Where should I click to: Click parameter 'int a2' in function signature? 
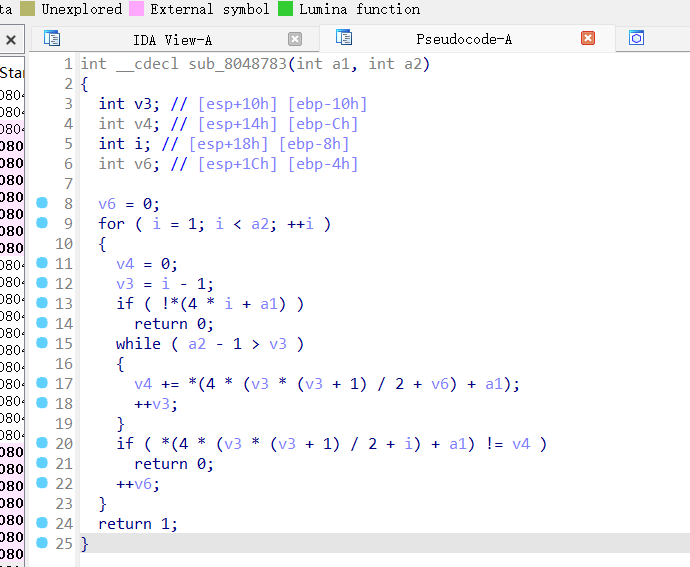pyautogui.click(x=395, y=64)
